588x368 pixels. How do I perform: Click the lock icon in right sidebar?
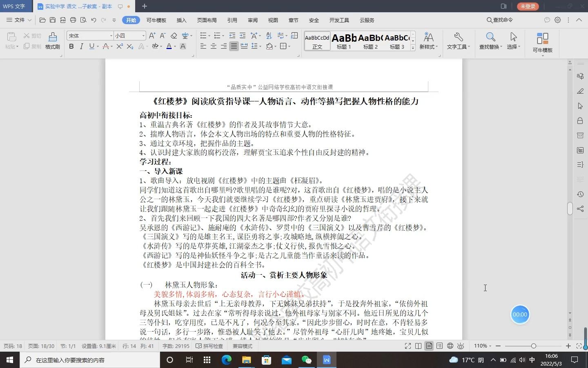(580, 121)
